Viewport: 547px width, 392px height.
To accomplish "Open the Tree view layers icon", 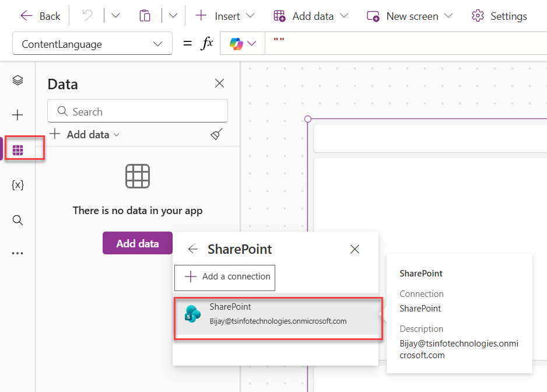I will [17, 80].
